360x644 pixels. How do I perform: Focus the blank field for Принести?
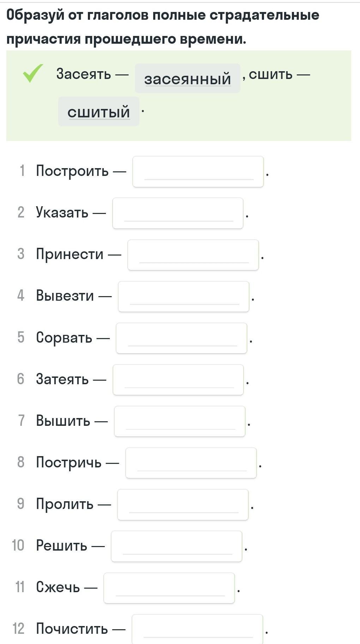point(193,255)
